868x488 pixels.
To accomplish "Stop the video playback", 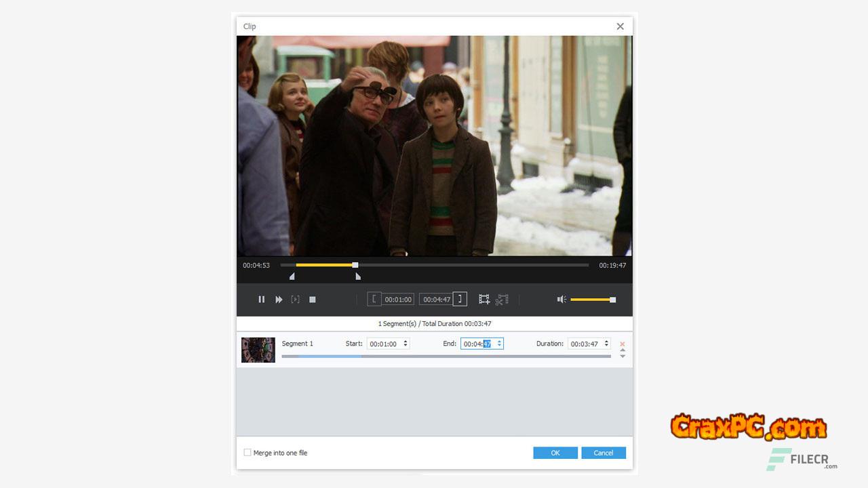I will coord(313,300).
